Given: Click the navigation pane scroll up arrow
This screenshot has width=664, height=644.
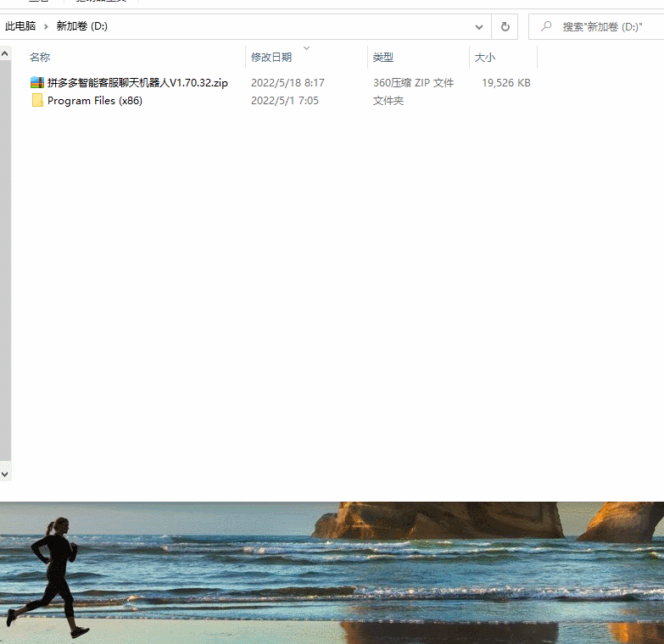Looking at the screenshot, I should point(5,53).
